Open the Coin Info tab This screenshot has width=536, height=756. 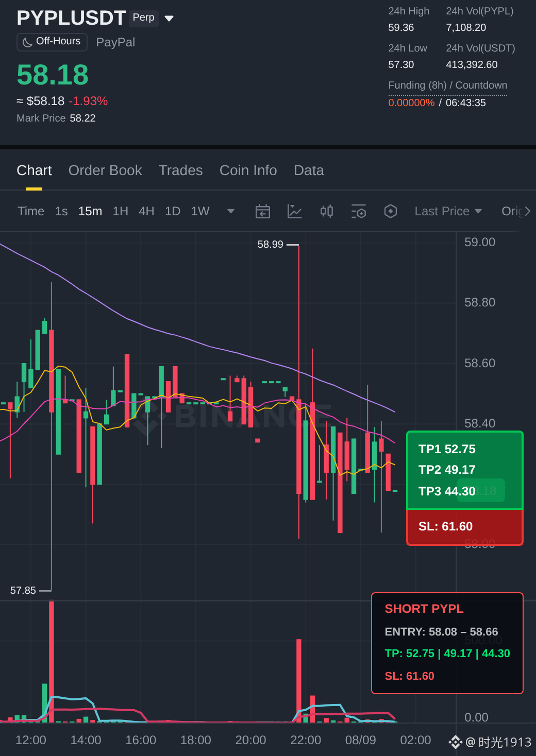pos(248,170)
